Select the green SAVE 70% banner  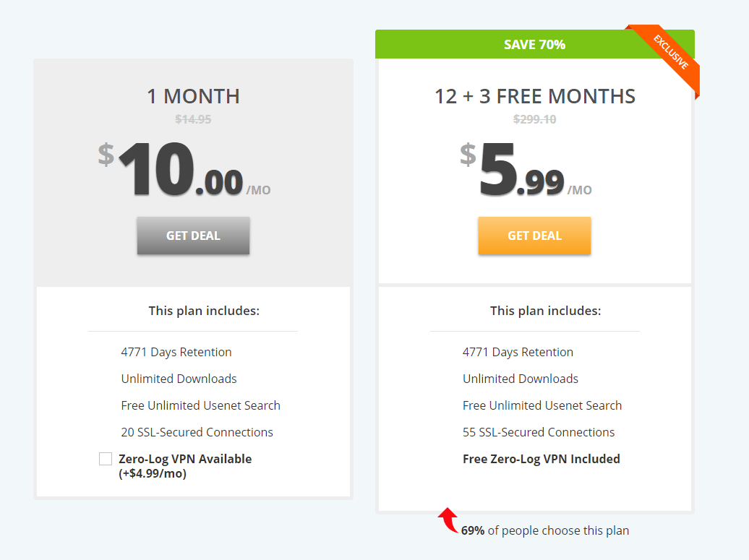coord(534,44)
